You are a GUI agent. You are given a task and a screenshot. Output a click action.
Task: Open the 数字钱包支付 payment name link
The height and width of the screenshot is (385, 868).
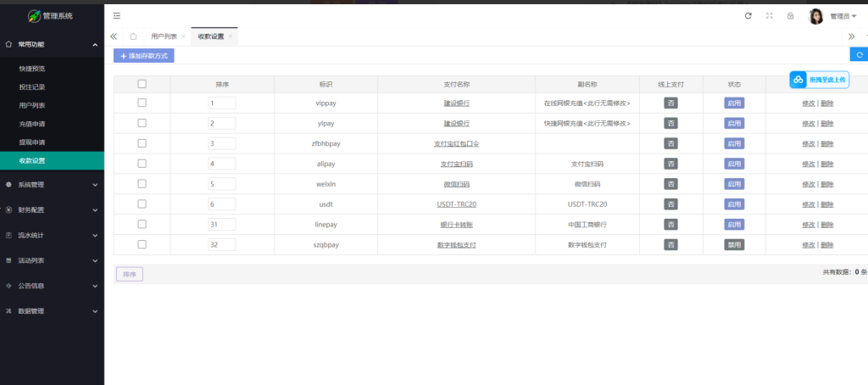coord(457,244)
